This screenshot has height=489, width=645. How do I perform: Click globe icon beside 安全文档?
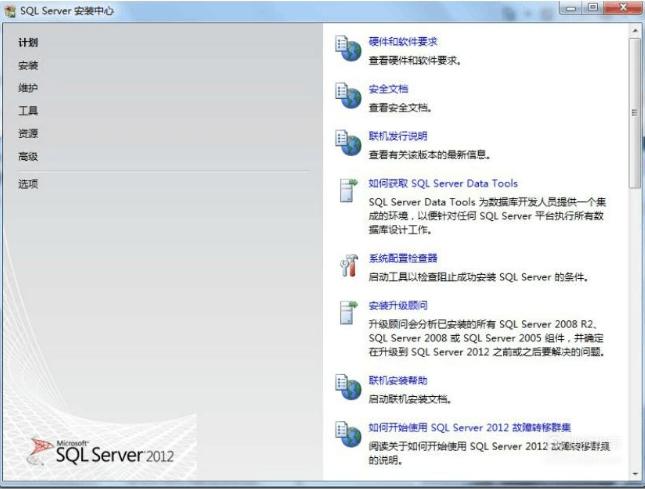[348, 95]
